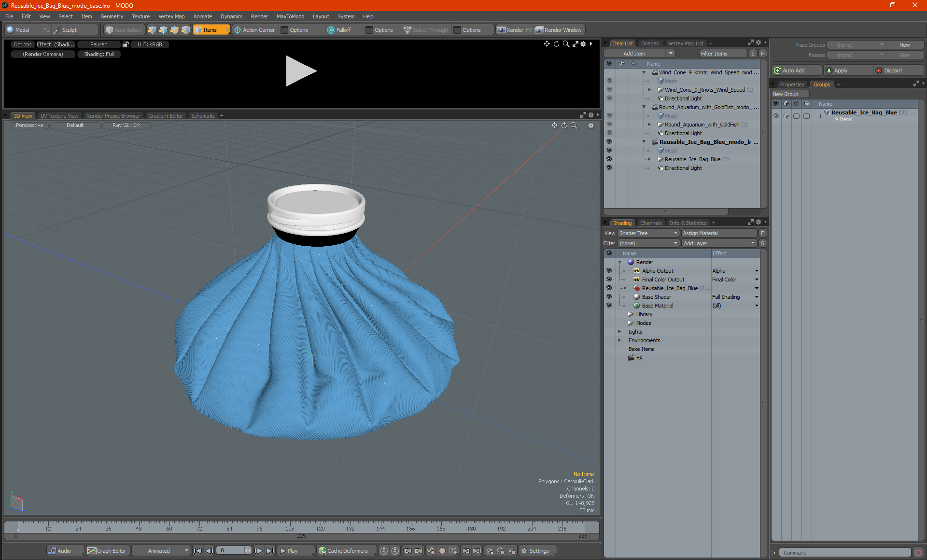927x560 pixels.
Task: Collapse the Wind_Cone_9_Knots_Wind_Speed_mod scene
Action: [x=644, y=72]
